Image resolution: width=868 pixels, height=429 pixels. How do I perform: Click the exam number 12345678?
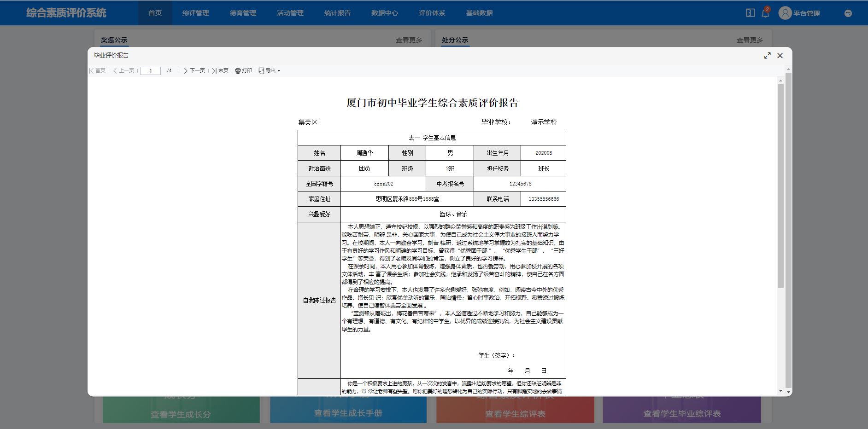[520, 184]
